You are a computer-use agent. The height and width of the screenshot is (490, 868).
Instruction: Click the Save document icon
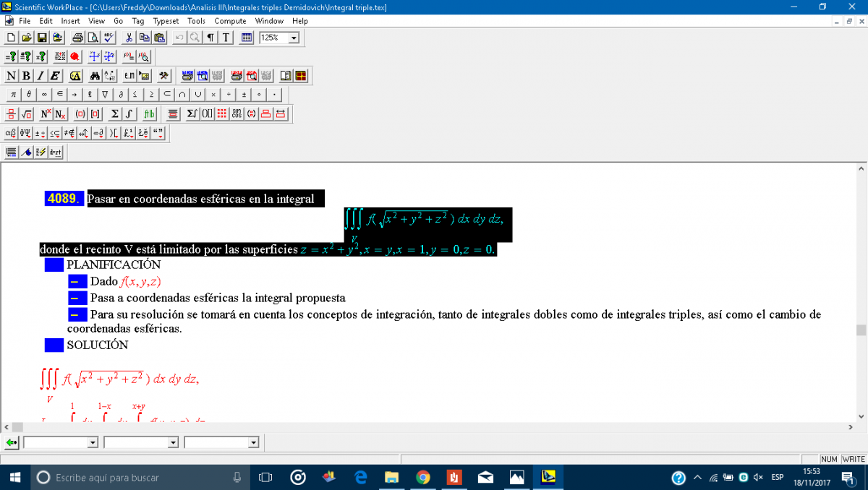point(42,38)
